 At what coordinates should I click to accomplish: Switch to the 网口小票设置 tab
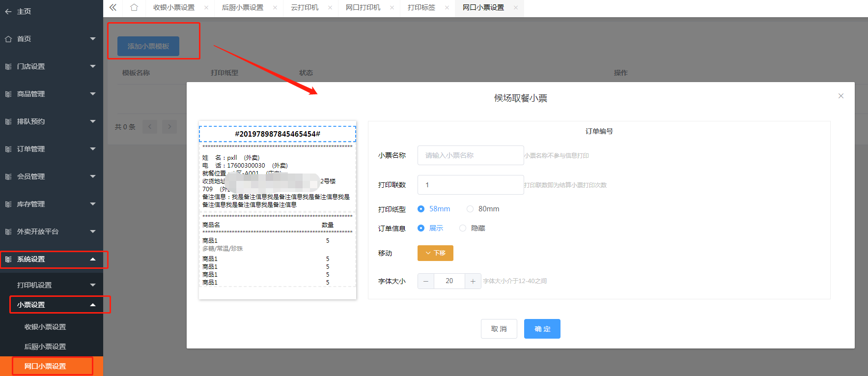(483, 7)
